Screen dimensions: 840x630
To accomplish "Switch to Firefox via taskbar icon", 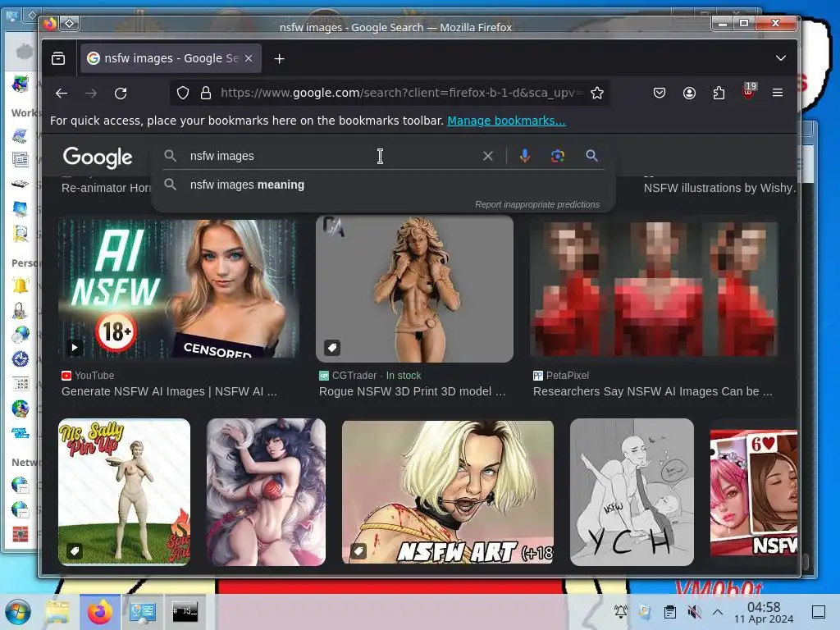I will (99, 612).
